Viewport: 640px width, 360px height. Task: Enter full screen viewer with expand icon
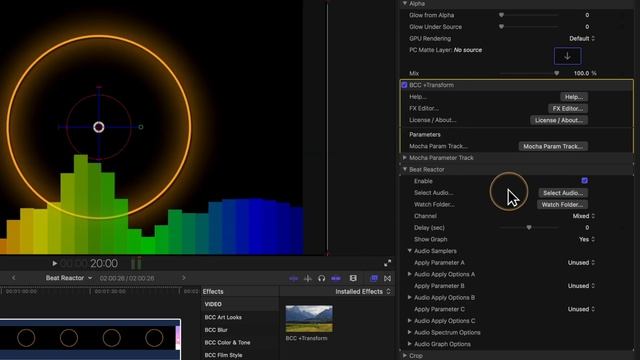click(387, 263)
